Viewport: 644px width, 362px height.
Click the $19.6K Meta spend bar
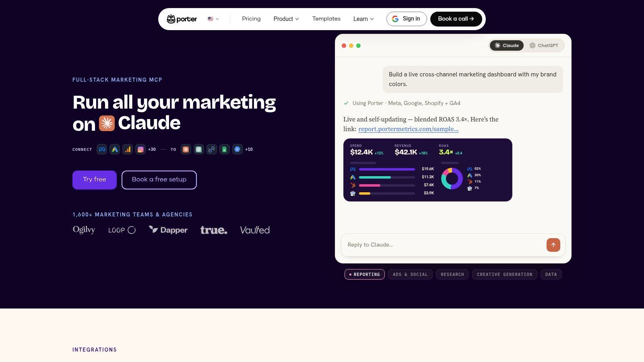pos(387,169)
